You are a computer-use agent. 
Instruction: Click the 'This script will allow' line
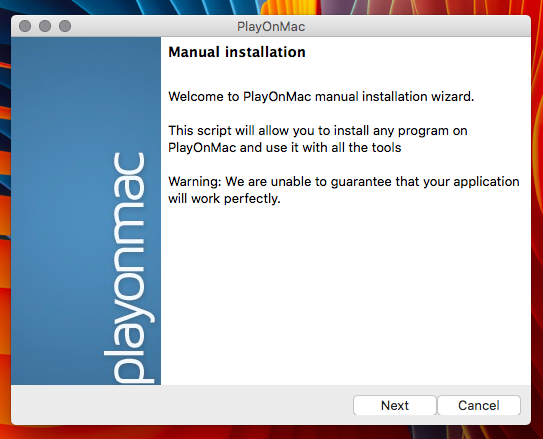pyautogui.click(x=318, y=131)
